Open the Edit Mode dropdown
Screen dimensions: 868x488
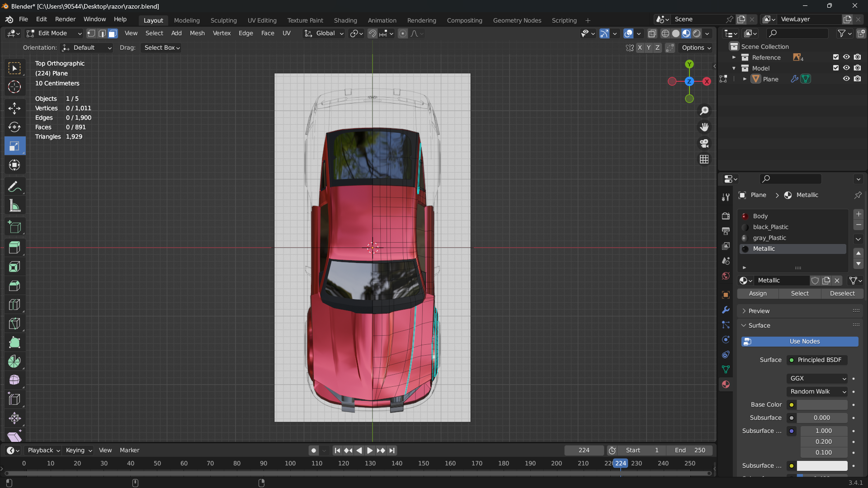(x=54, y=33)
